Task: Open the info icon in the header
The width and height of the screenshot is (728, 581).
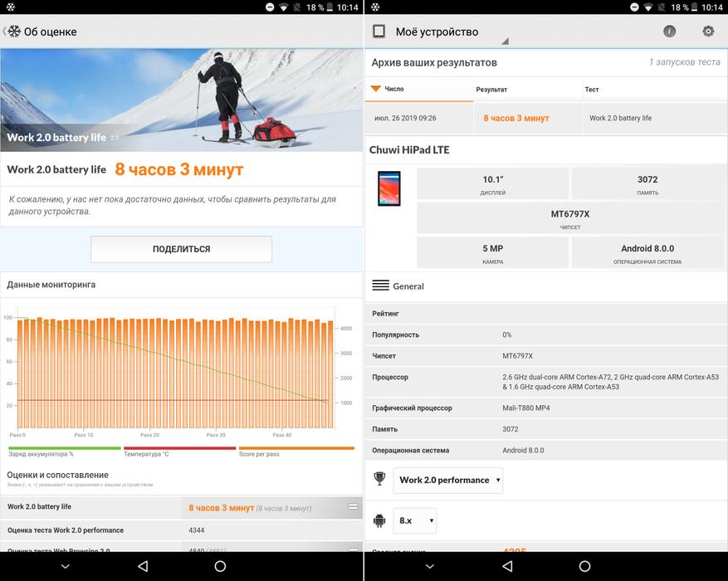Action: (669, 32)
